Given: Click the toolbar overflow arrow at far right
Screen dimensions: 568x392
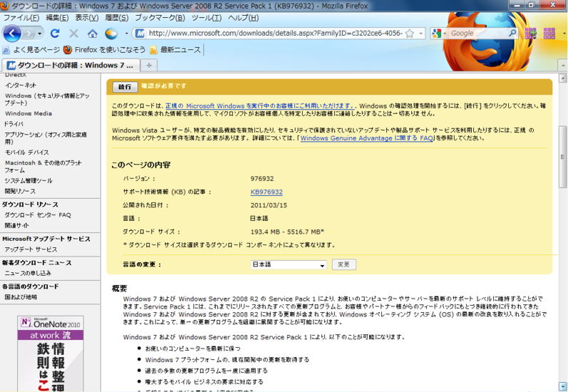Looking at the screenshot, I should coord(564,33).
